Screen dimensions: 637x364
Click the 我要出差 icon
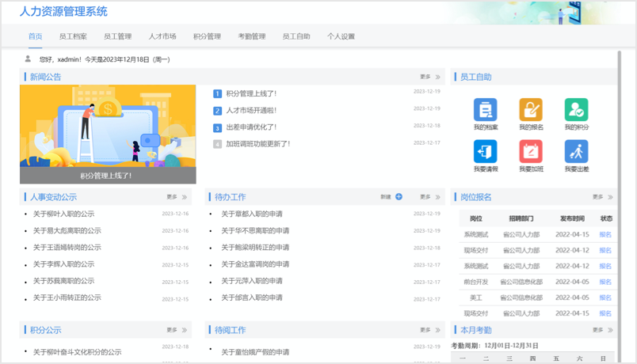pyautogui.click(x=576, y=151)
